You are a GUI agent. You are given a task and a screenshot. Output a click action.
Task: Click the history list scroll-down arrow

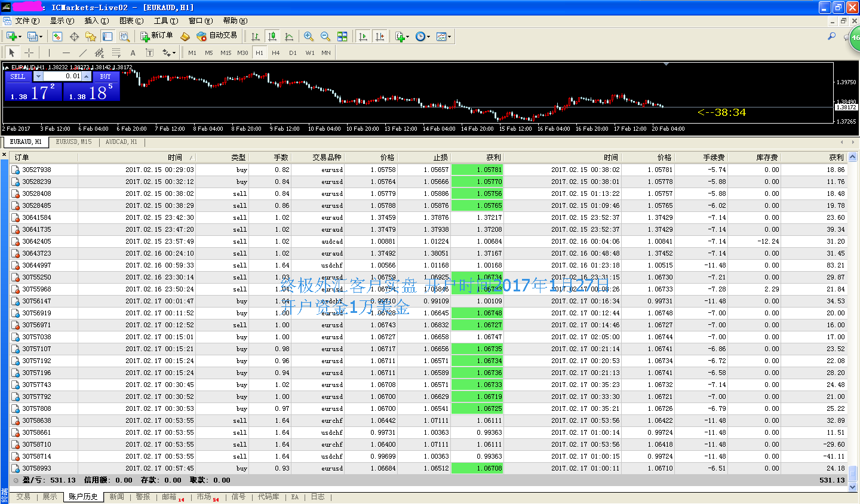click(x=853, y=487)
